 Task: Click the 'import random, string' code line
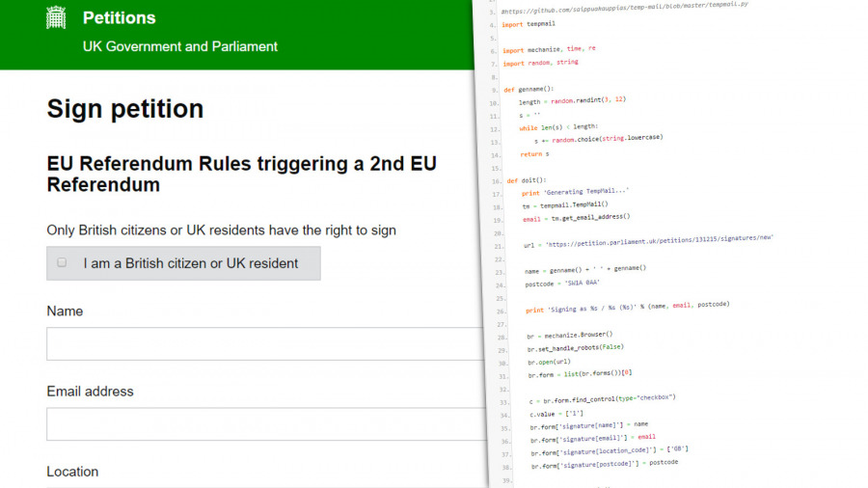[x=540, y=63]
